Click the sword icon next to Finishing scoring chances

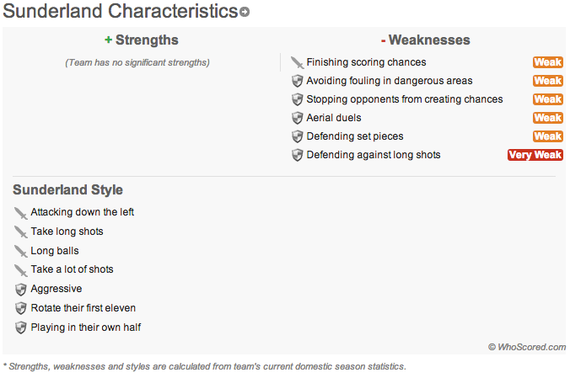[297, 63]
